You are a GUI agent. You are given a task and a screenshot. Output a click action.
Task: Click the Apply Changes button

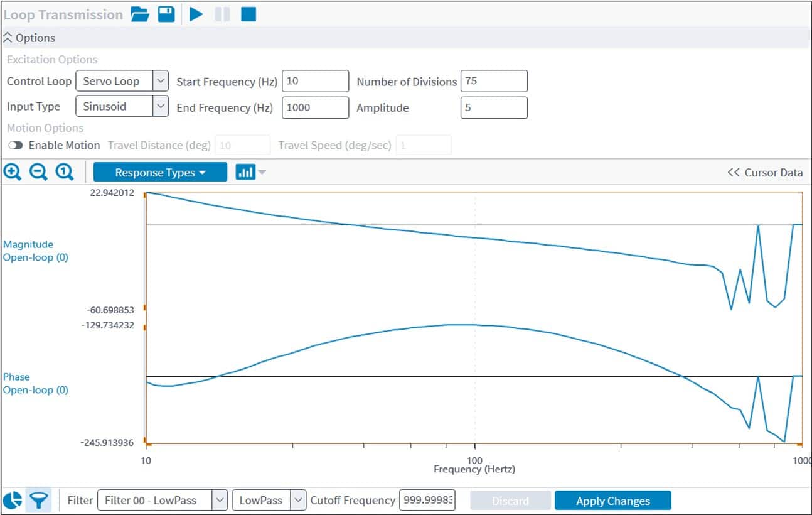coord(612,501)
